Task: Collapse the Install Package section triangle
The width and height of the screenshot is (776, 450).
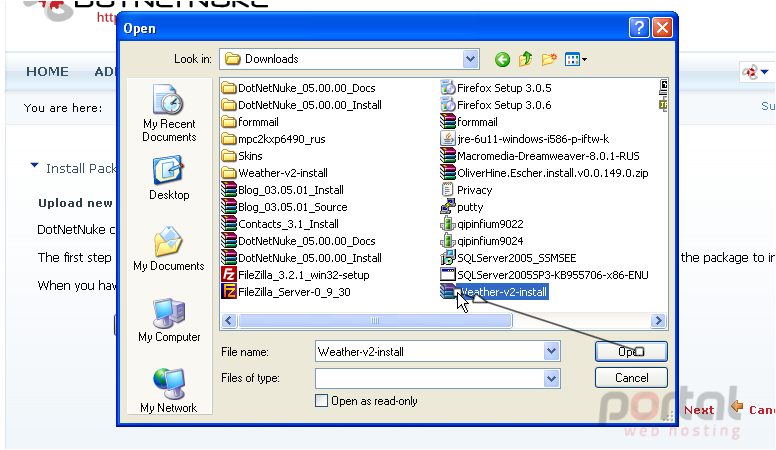Action: pyautogui.click(x=34, y=166)
